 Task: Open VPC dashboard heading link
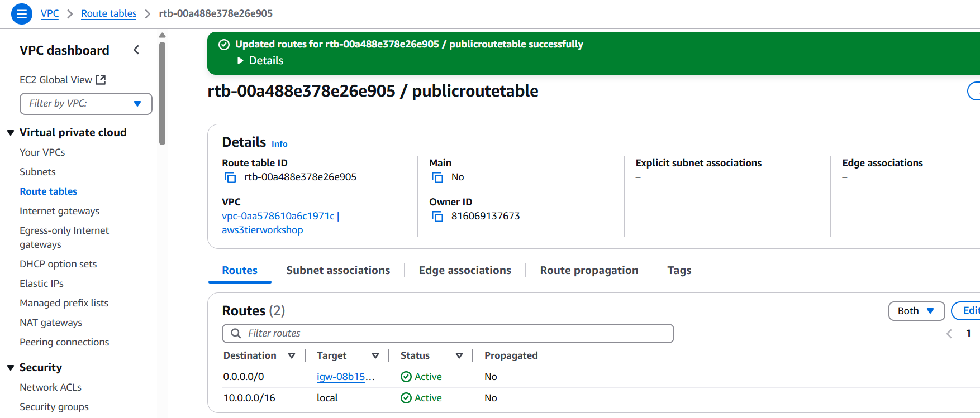(x=64, y=50)
